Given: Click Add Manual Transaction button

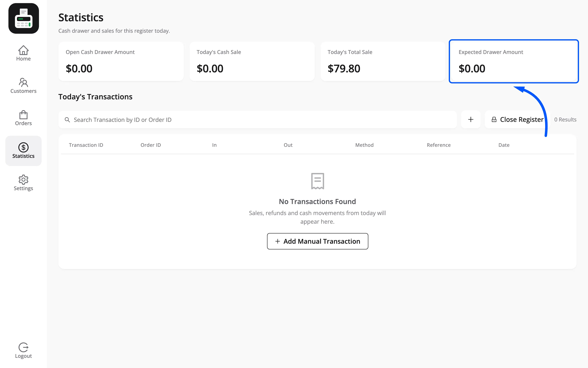Looking at the screenshot, I should coord(317,241).
